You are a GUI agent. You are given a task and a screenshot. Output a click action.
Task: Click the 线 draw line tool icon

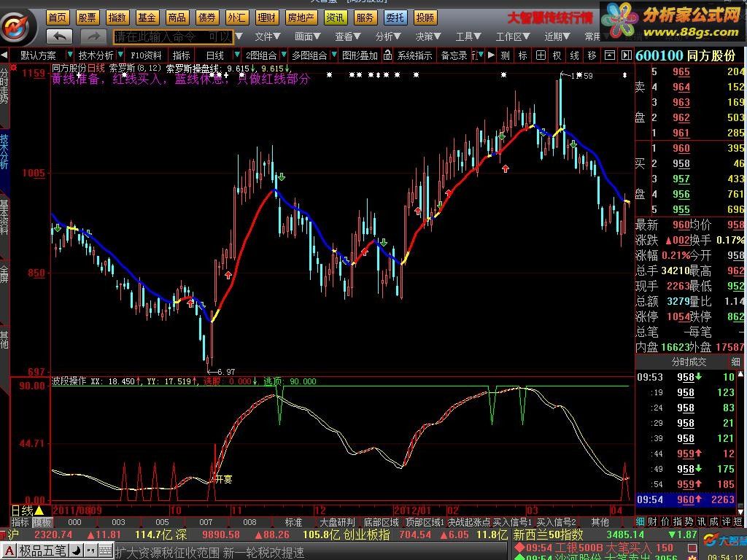click(x=575, y=55)
